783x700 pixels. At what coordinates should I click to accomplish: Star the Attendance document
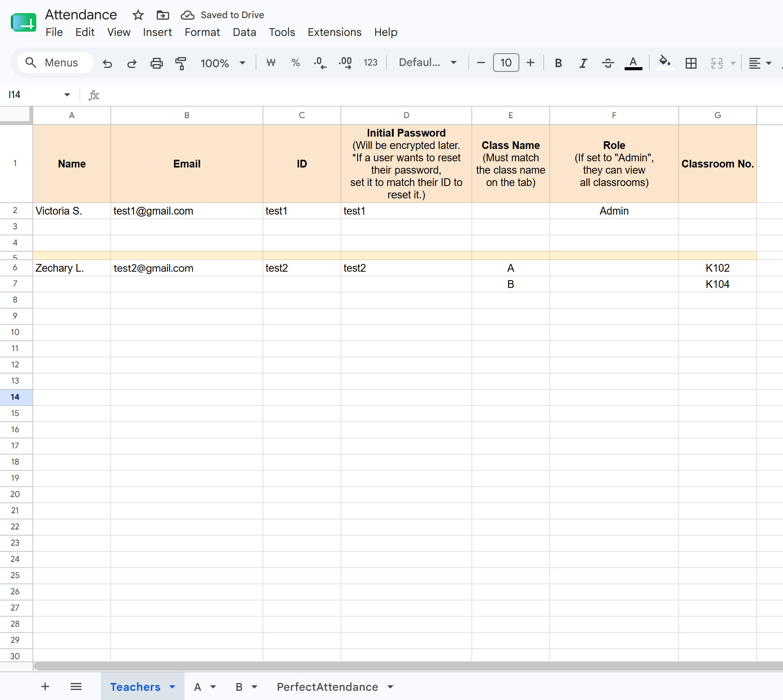click(138, 15)
